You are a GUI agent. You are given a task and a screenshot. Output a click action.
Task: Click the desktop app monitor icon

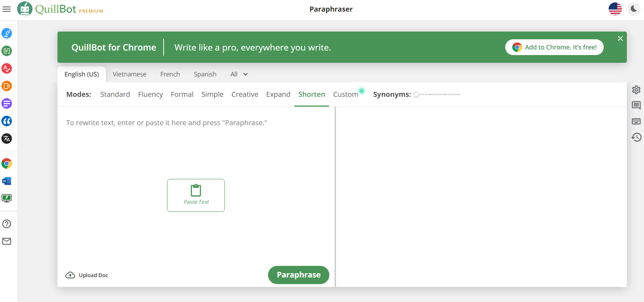(x=7, y=199)
